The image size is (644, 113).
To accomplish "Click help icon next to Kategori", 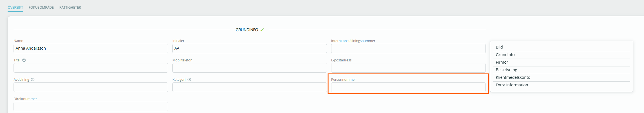I will coord(189,80).
